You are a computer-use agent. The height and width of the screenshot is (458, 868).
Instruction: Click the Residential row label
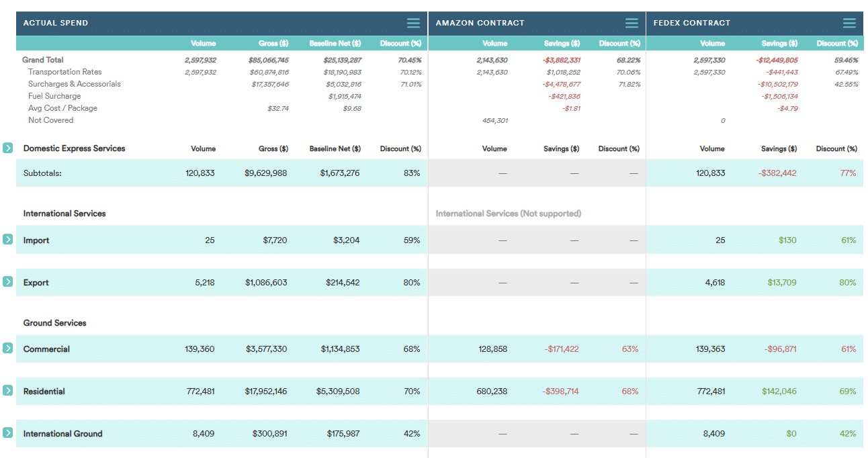click(44, 392)
